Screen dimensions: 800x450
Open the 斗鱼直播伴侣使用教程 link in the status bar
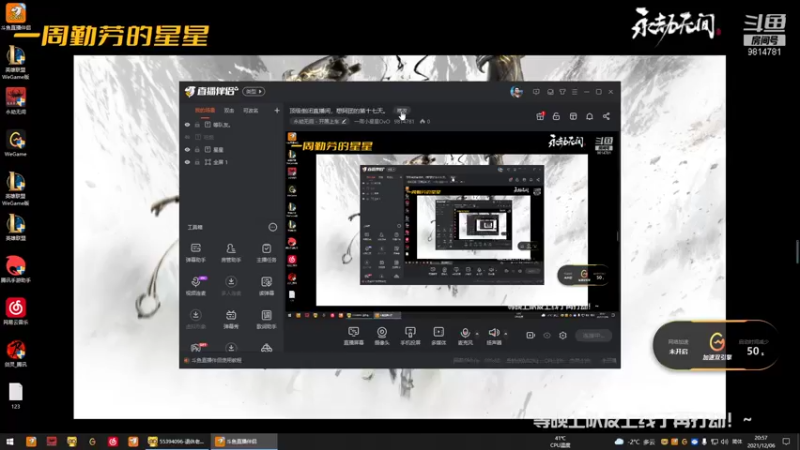pos(216,360)
